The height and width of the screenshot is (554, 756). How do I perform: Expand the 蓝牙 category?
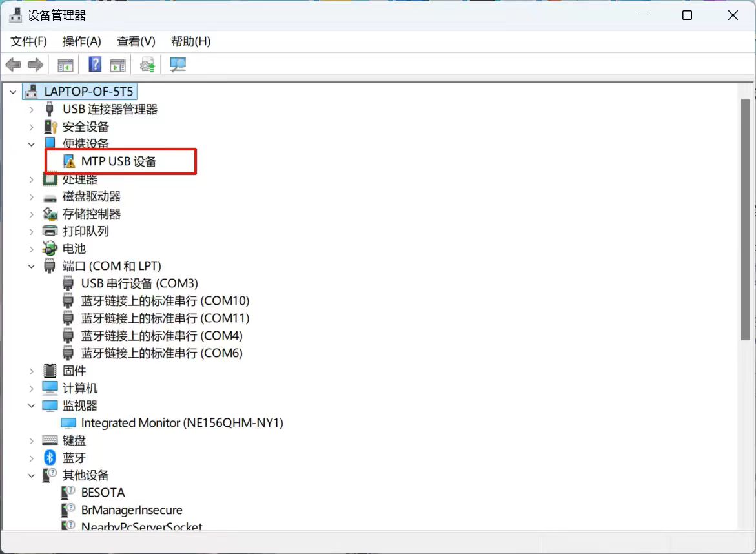pos(32,458)
